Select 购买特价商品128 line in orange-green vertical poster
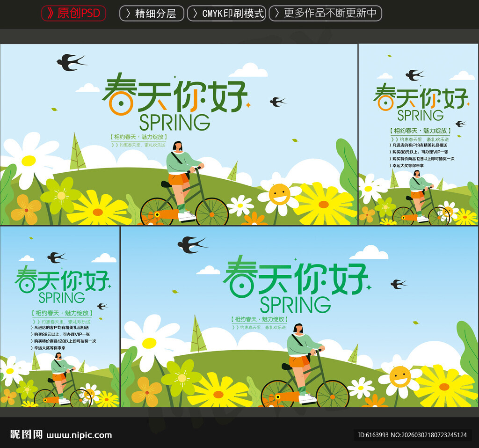The image size is (479, 448). click(422, 159)
